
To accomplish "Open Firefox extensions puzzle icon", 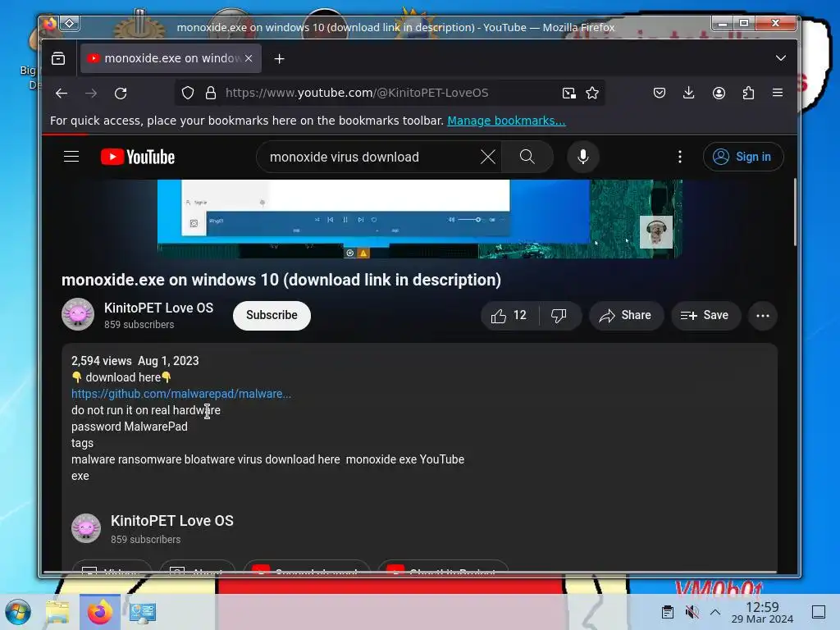I will tap(748, 94).
